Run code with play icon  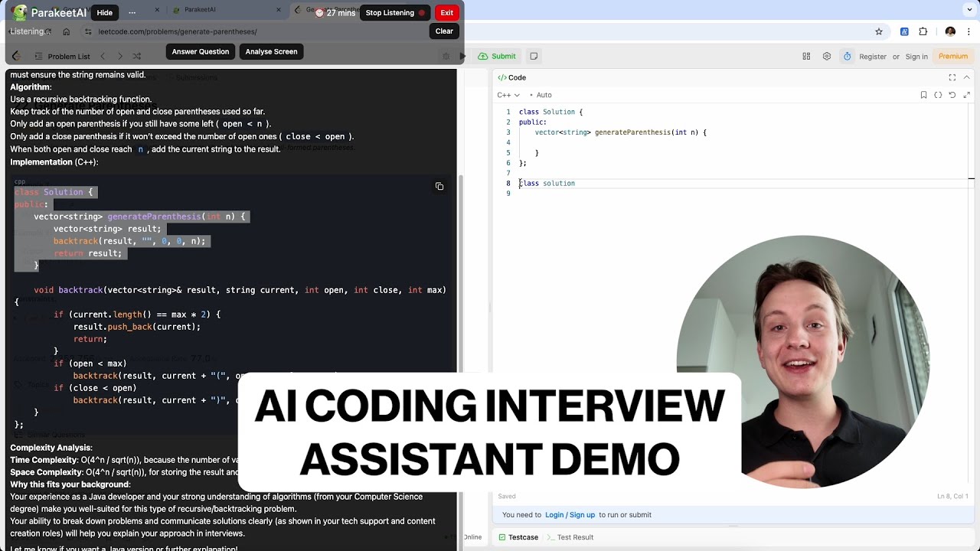pos(462,56)
